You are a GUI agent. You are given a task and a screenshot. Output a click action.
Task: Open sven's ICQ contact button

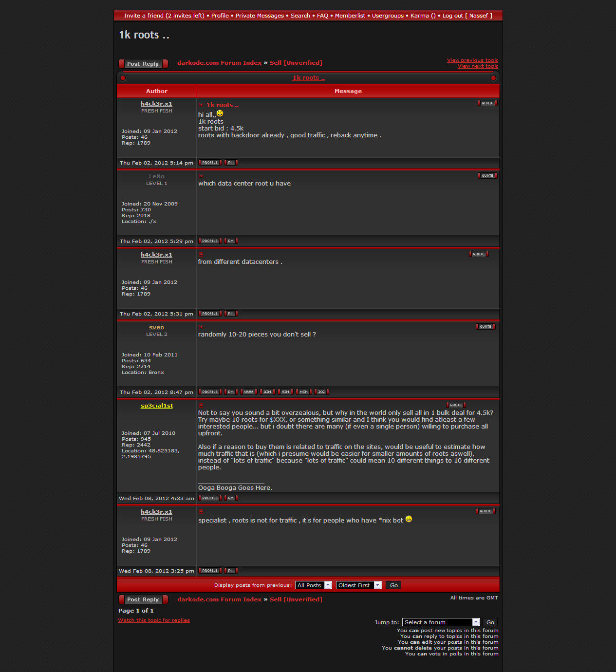(321, 392)
